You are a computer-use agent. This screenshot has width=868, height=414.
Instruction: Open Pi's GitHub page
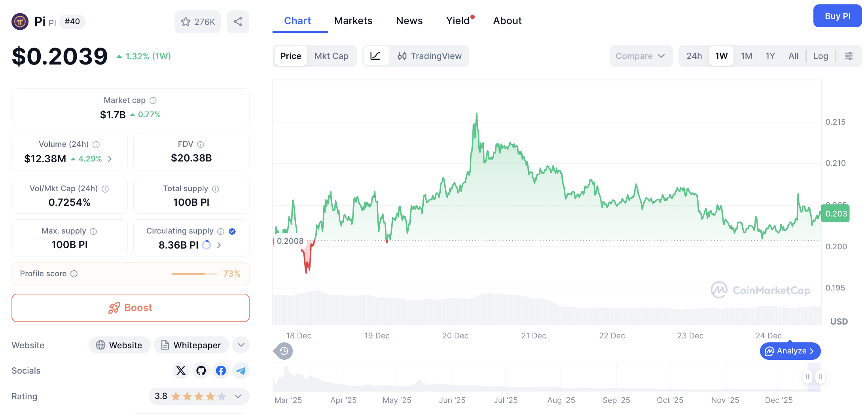[x=201, y=370]
